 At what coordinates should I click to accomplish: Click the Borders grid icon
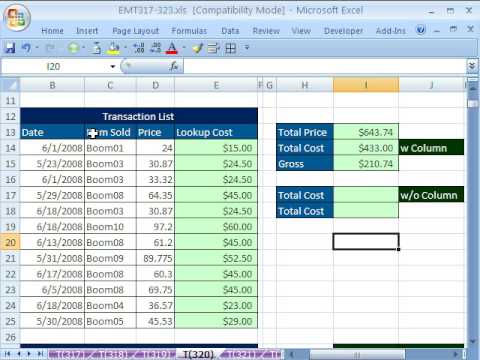coord(231,48)
